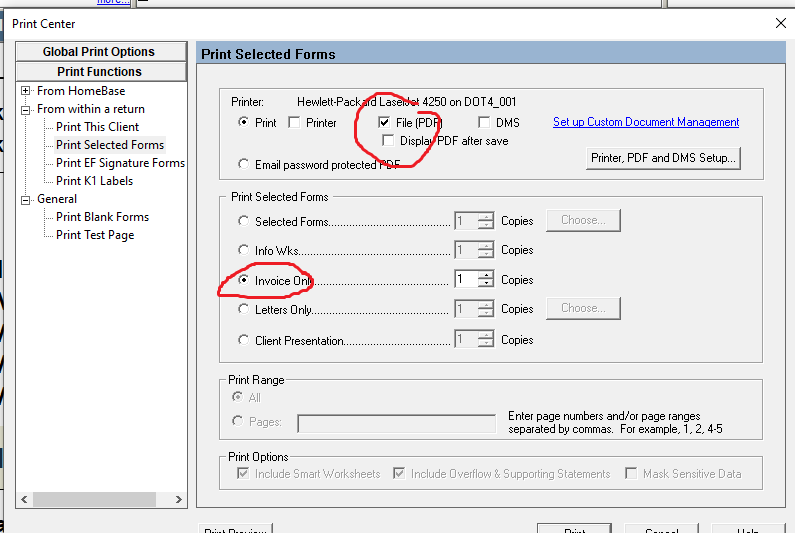Choose Email password protected PDF option
The width and height of the screenshot is (795, 533).
[x=244, y=164]
